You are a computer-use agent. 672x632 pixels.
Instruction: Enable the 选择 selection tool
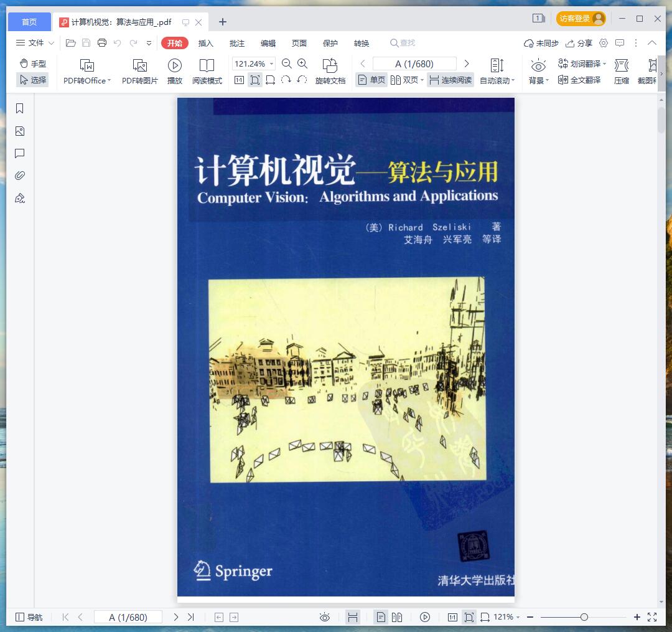(x=32, y=80)
